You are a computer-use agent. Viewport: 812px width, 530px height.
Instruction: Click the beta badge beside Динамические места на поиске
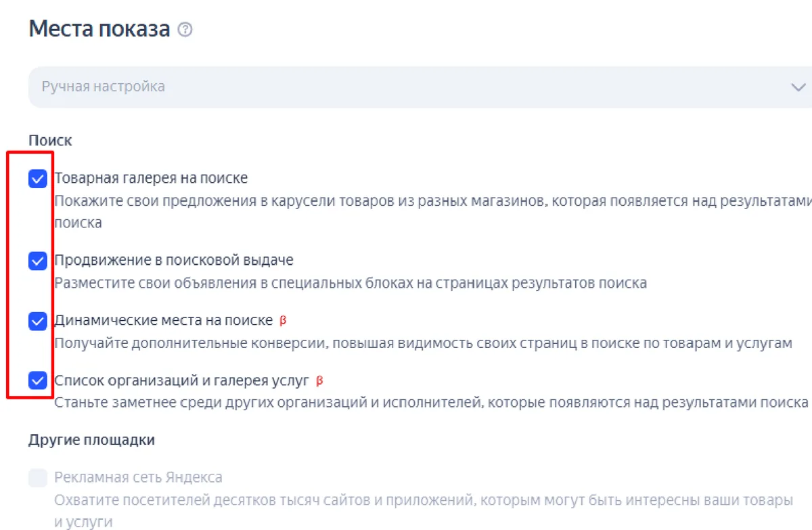pos(284,320)
